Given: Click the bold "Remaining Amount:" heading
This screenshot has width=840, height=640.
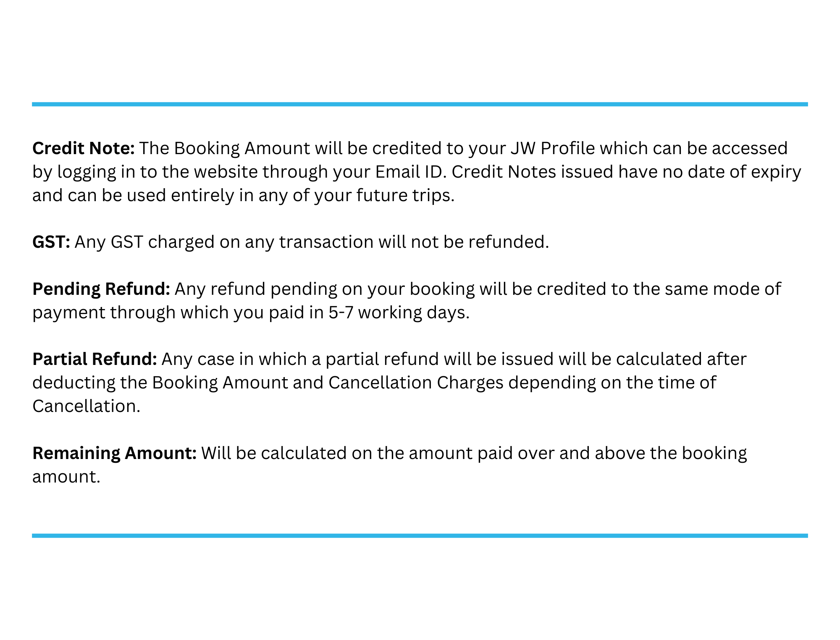Looking at the screenshot, I should [x=114, y=453].
